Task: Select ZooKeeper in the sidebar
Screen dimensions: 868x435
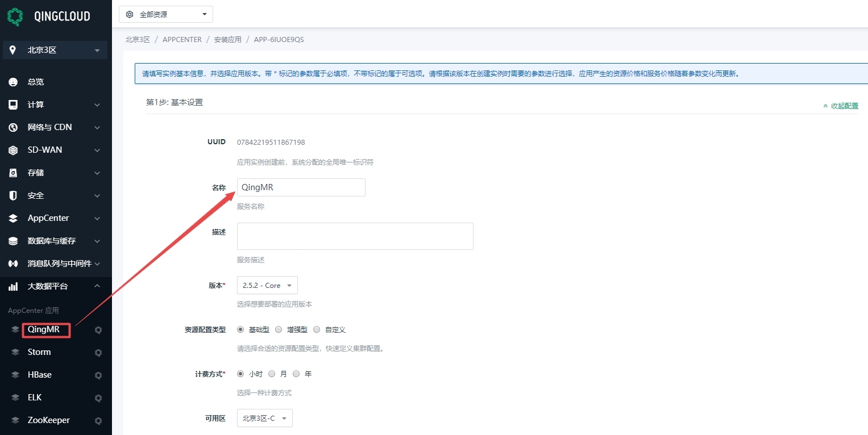Action: (49, 420)
